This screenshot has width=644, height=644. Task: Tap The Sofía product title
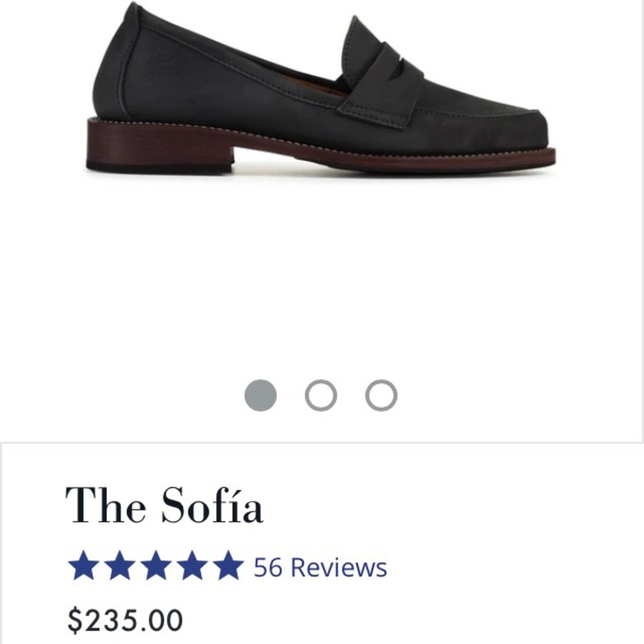[x=164, y=506]
